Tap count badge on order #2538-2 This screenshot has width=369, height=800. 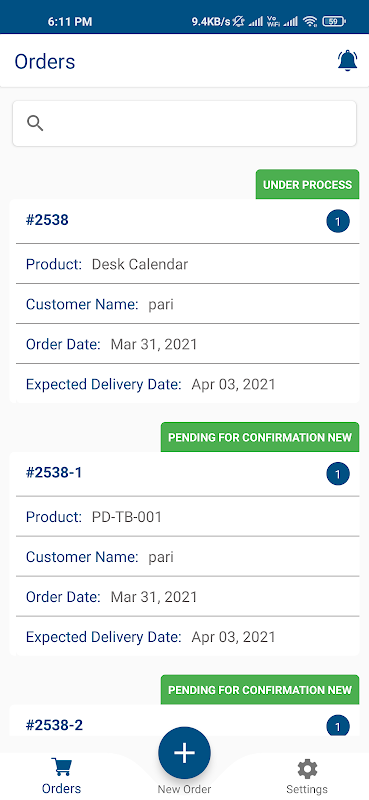click(x=338, y=726)
